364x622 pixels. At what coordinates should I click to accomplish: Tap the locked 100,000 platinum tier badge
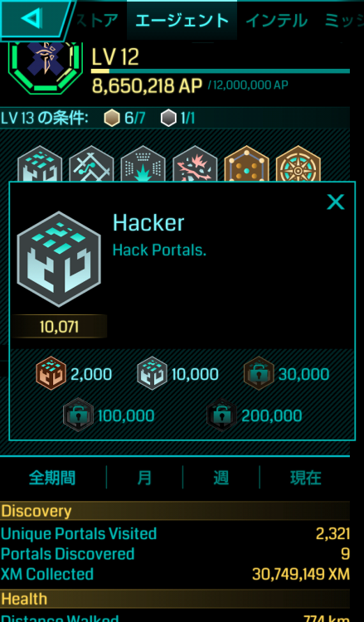79,415
